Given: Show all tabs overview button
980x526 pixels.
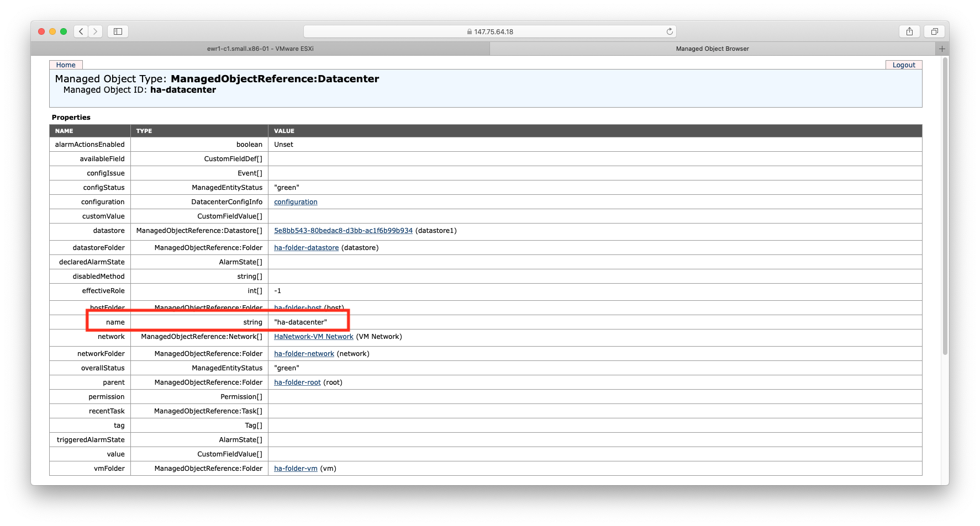Looking at the screenshot, I should pos(934,31).
